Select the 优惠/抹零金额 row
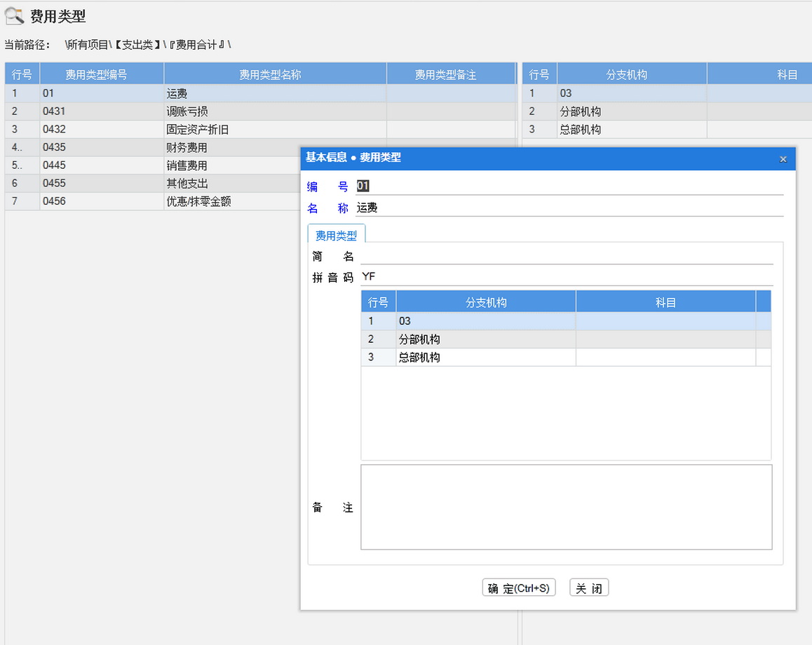Screen dimensions: 812x645 click(x=198, y=201)
